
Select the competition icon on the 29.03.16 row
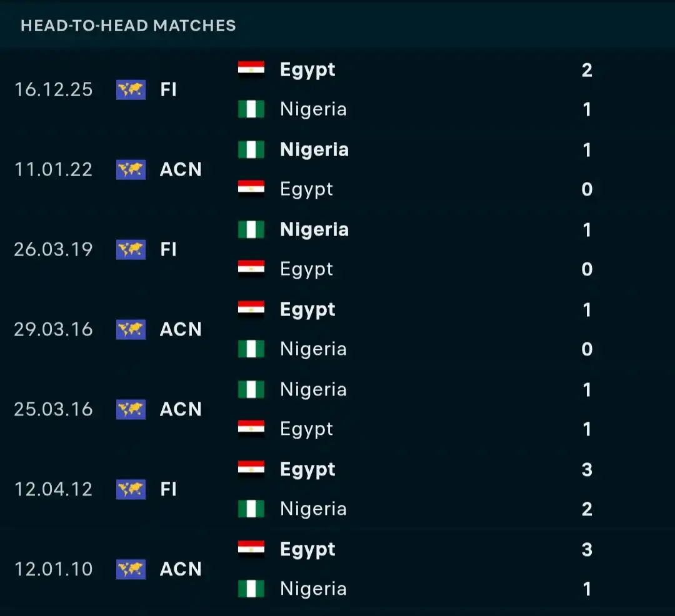click(131, 329)
